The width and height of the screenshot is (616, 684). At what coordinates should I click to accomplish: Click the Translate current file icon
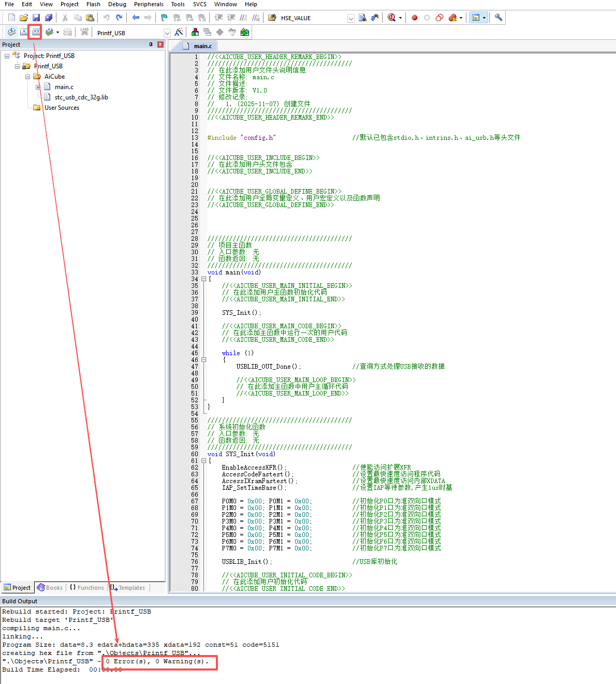tap(11, 32)
